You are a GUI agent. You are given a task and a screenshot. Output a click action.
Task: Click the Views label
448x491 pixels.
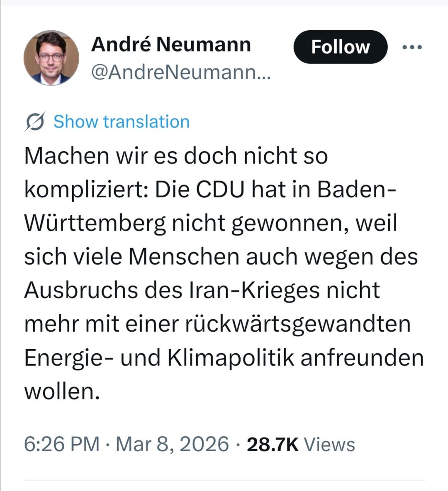[x=330, y=444]
